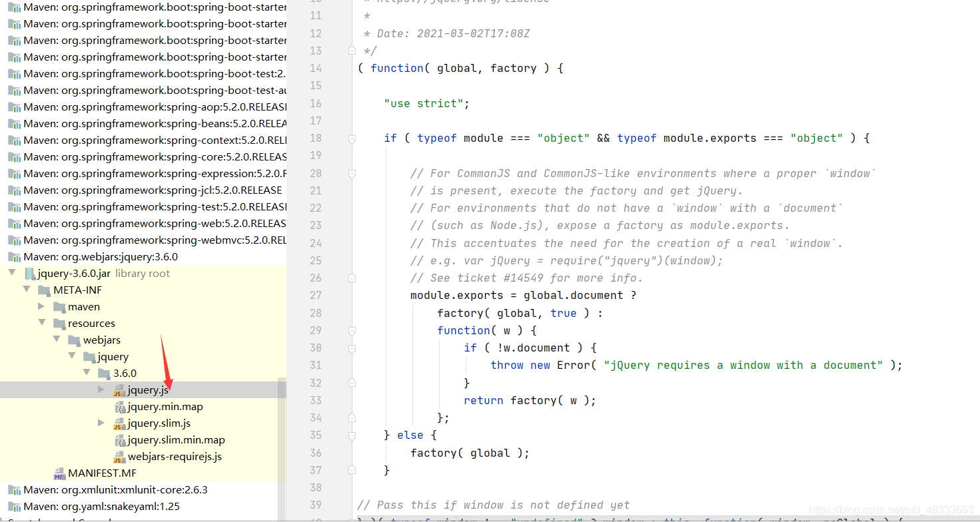This screenshot has height=522, width=980.
Task: Click the webjars-requirejs.js file icon
Action: [x=120, y=457]
